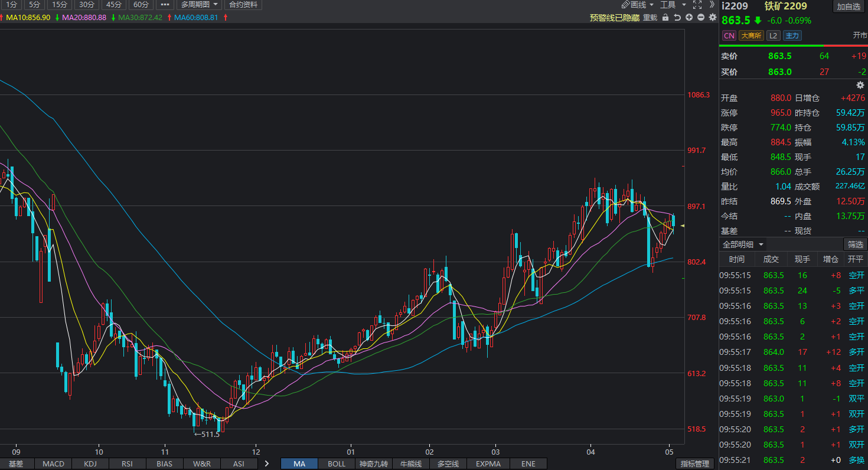
Task: Select the 15分 timeframe tab
Action: pyautogui.click(x=60, y=5)
